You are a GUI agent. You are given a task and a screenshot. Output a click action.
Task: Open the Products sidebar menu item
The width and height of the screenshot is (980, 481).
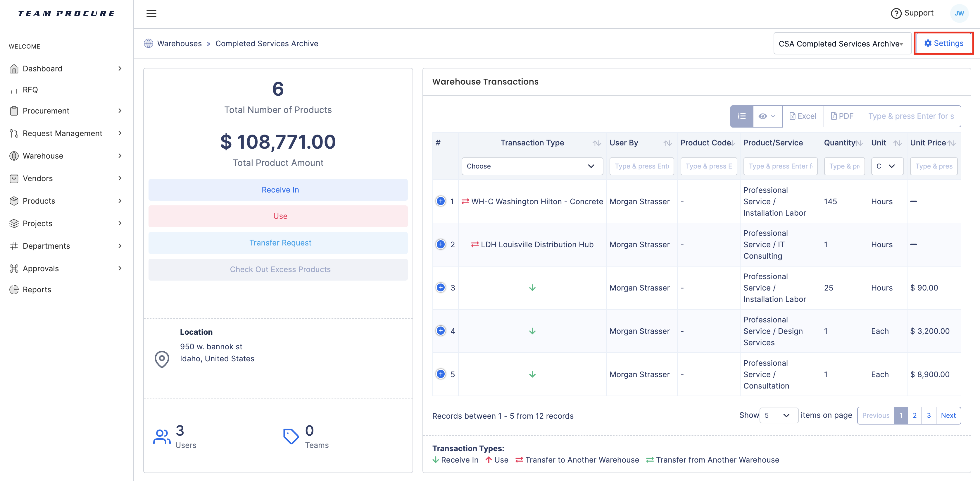[66, 201]
